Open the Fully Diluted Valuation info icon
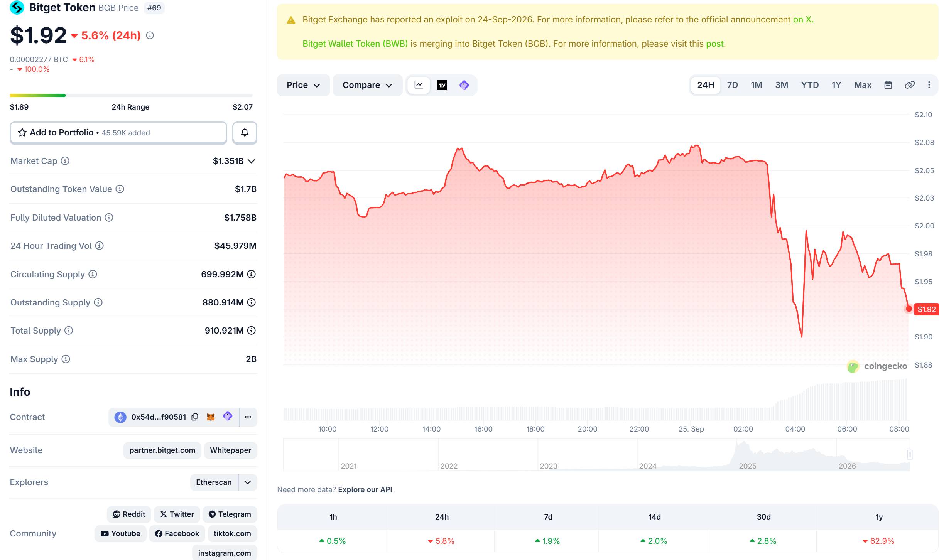The image size is (939, 560). pos(109,218)
